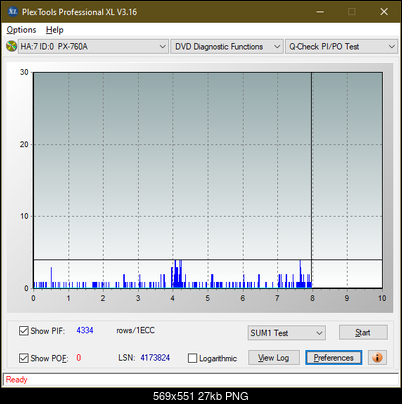Open the Q-Check PI/PO Test dropdown
This screenshot has height=404, width=402.
click(341, 46)
